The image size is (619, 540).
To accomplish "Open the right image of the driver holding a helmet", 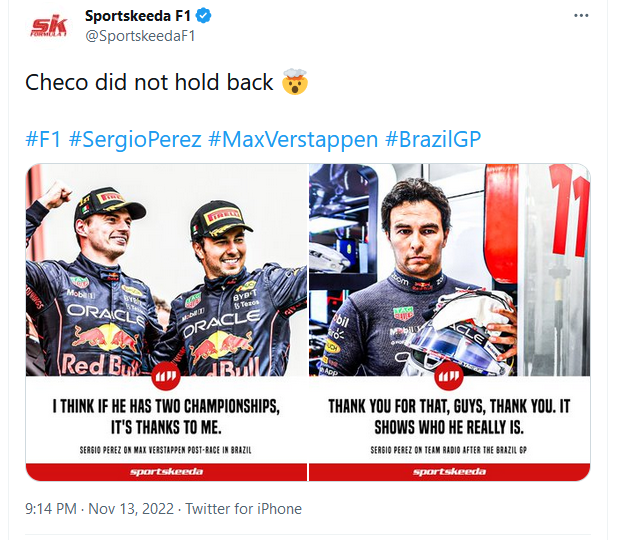I will pyautogui.click(x=449, y=270).
